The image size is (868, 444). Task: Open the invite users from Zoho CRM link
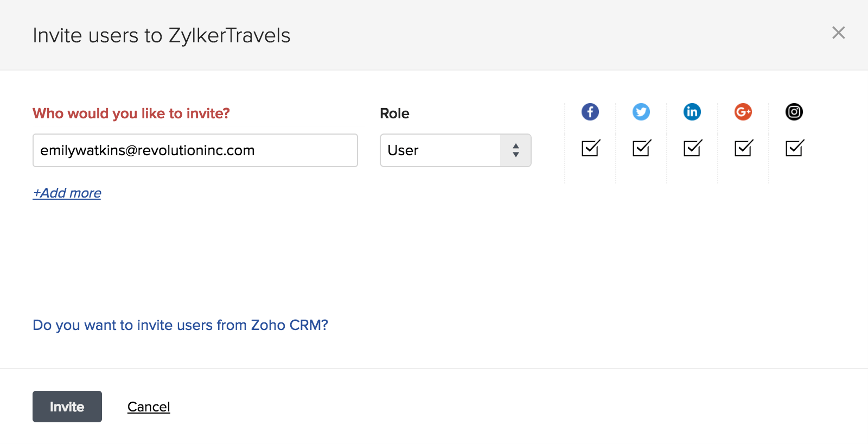180,325
